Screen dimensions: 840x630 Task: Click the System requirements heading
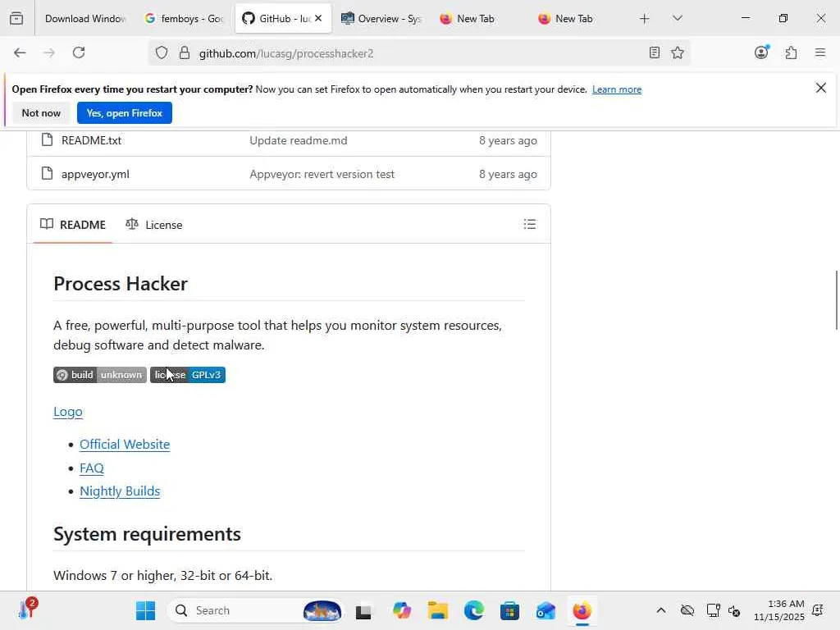148,533
